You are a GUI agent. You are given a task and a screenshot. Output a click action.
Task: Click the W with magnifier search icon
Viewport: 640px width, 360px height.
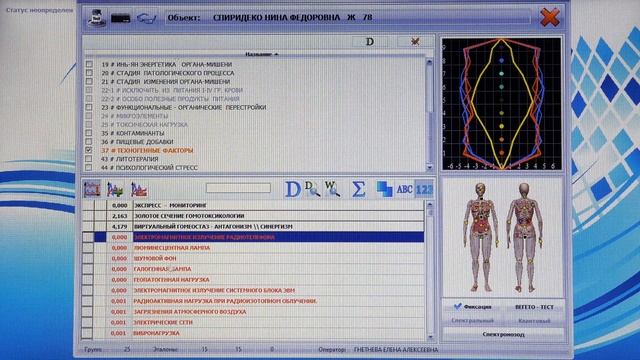pos(333,189)
